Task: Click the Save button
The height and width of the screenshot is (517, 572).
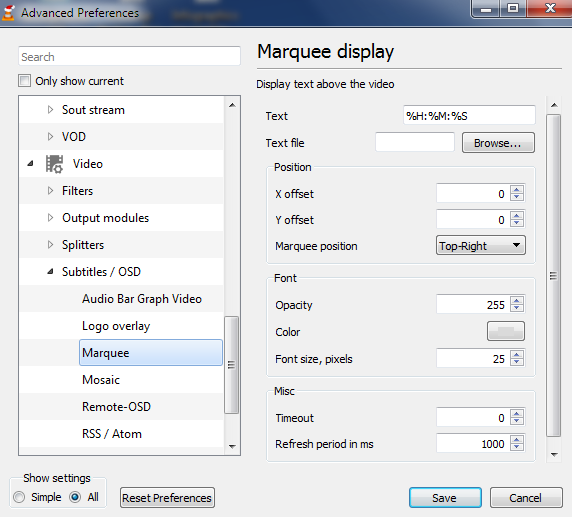Action: 445,498
